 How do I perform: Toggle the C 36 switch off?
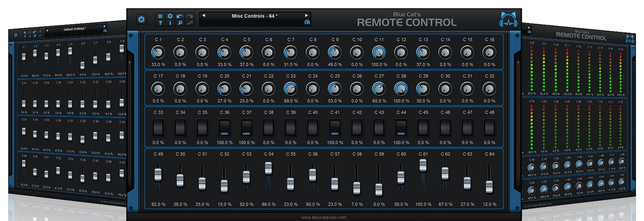click(224, 128)
